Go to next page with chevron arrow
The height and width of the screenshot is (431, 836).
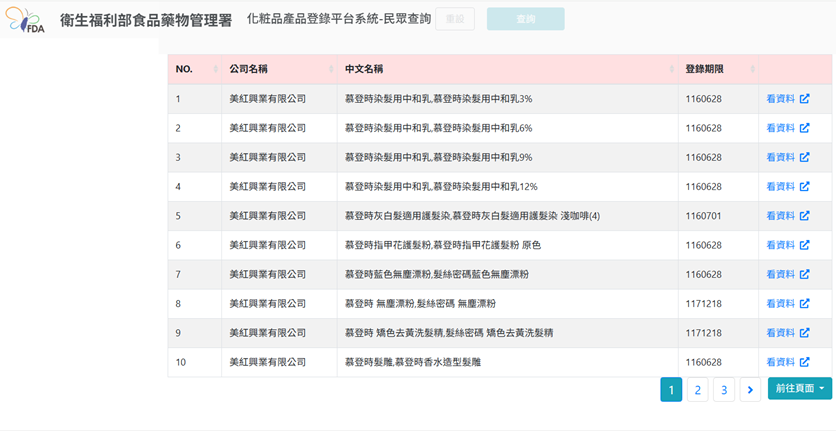tap(750, 390)
